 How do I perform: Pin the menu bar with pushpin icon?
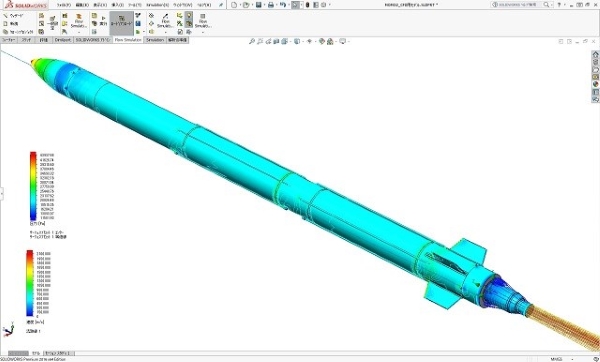click(x=221, y=5)
